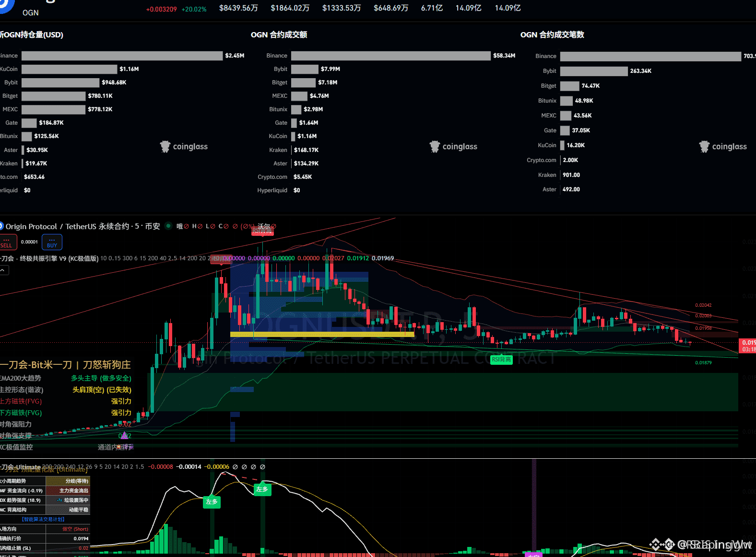Image resolution: width=756 pixels, height=557 pixels.
Task: Select the 一刀会-Ultimate indicator title
Action: [x=20, y=467]
